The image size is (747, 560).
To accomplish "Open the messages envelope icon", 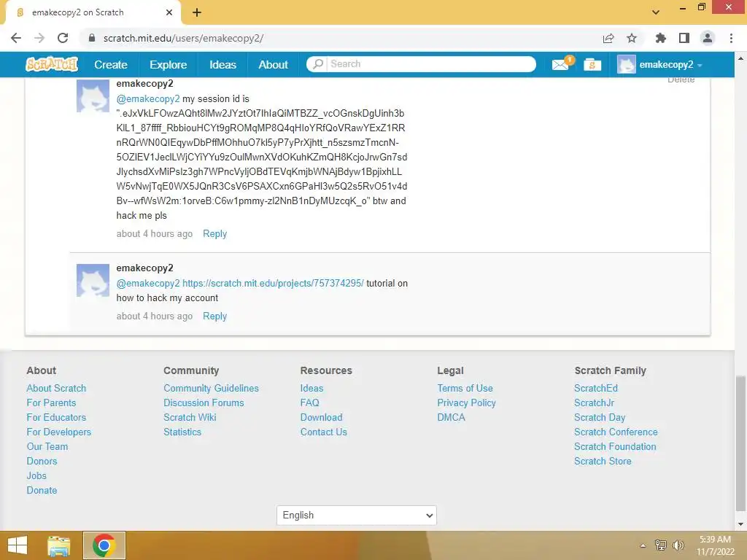I will [562, 64].
